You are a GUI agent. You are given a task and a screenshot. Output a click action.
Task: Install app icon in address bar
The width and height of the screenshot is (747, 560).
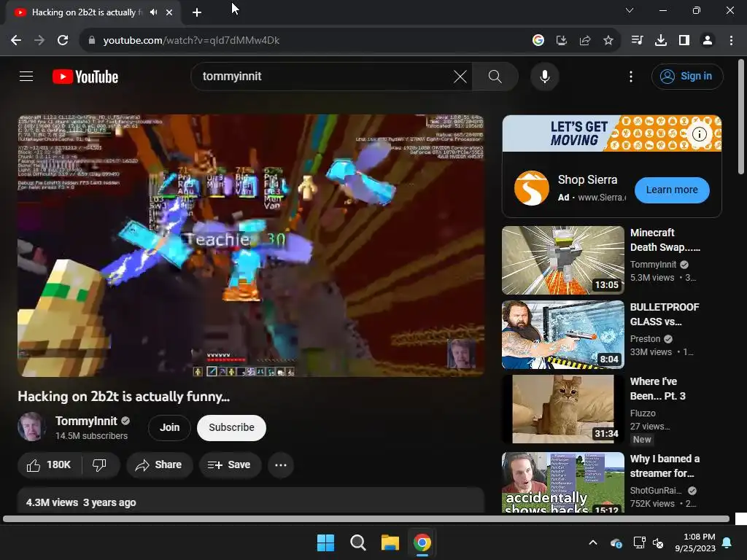click(x=562, y=41)
